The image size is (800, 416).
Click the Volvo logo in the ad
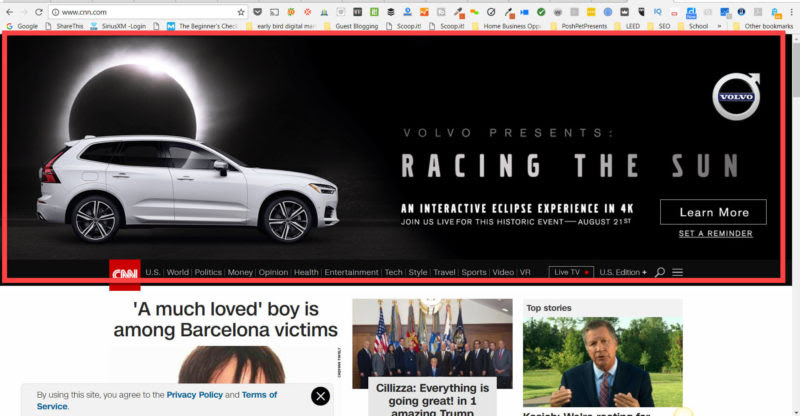[x=736, y=96]
